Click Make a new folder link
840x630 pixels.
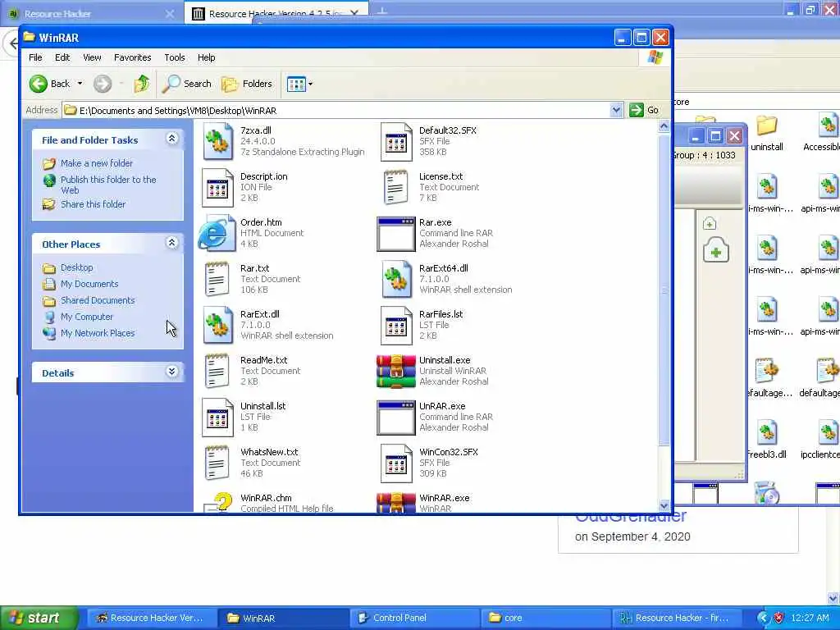pos(97,163)
